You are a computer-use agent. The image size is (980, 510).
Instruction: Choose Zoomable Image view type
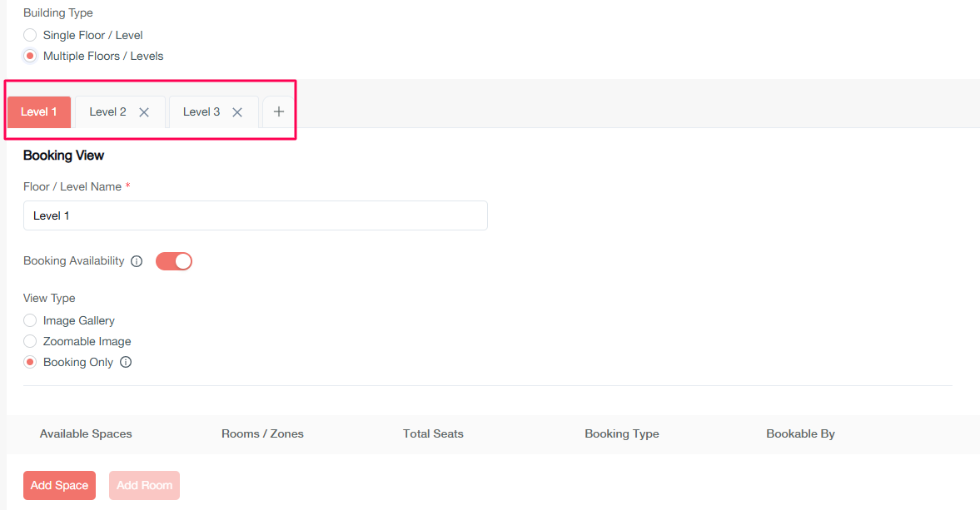30,341
